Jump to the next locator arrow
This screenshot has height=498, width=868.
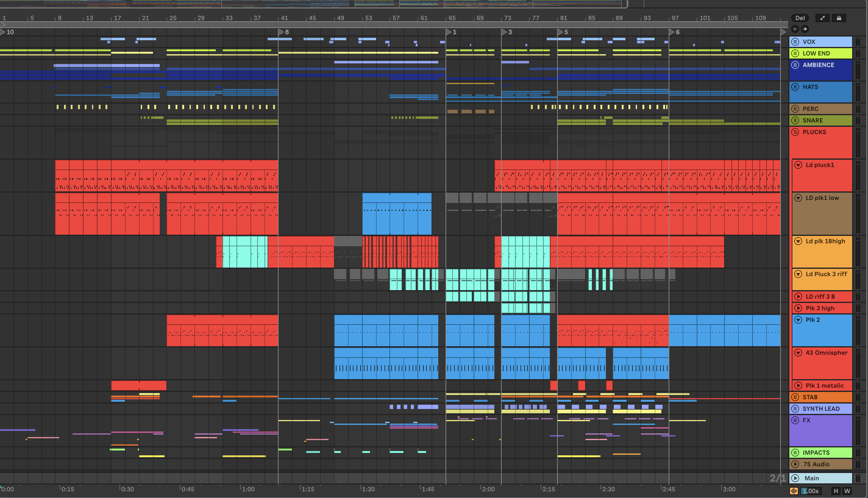coord(805,29)
